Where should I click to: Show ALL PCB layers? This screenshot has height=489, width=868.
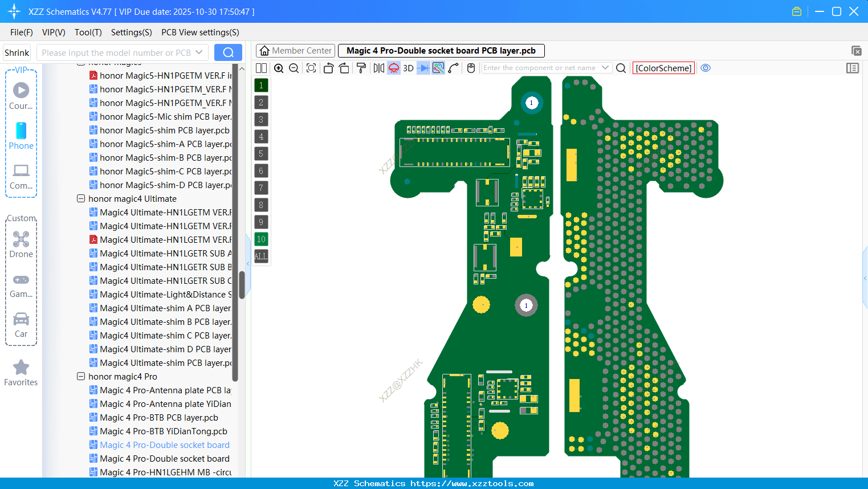click(x=261, y=256)
